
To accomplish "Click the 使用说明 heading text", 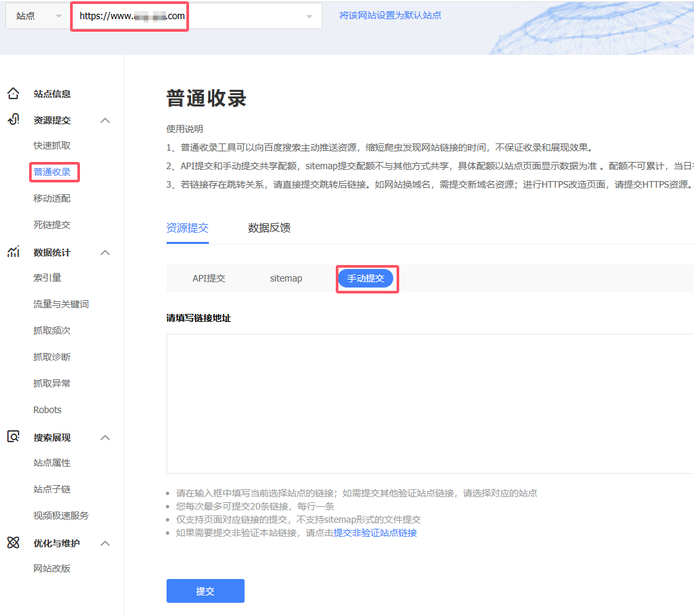I will pos(184,129).
